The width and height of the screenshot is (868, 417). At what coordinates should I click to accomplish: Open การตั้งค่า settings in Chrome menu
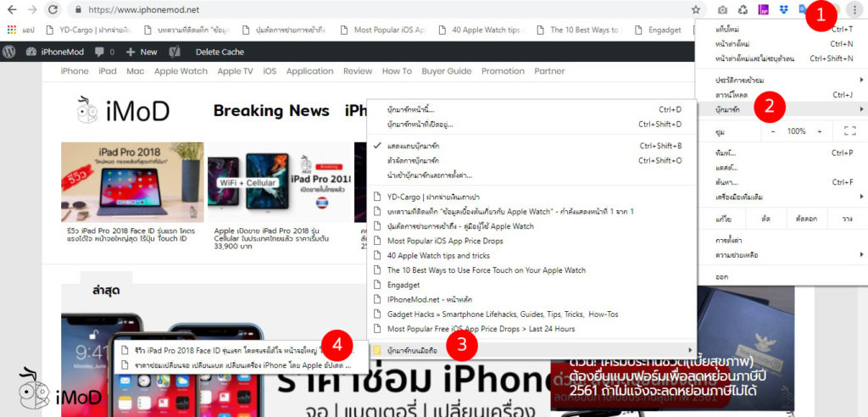(x=782, y=241)
